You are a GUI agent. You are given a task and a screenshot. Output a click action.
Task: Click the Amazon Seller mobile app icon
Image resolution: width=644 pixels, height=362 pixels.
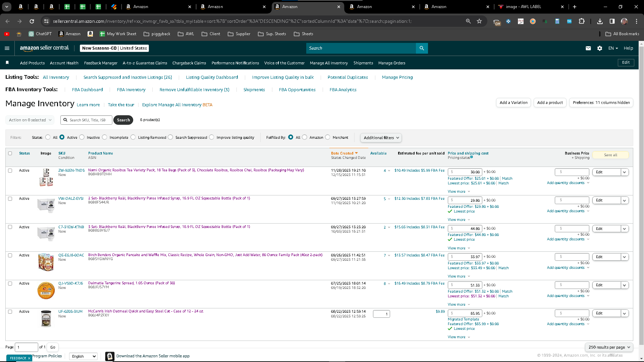coord(110,356)
